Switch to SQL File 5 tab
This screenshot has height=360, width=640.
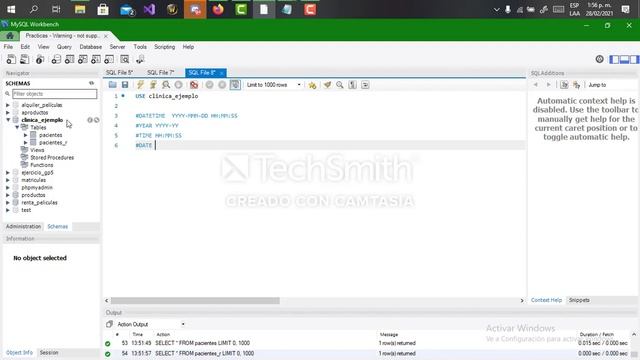pyautogui.click(x=119, y=73)
